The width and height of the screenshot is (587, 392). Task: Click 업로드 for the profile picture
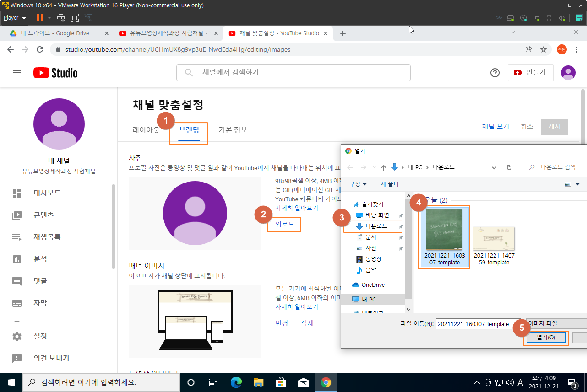point(285,224)
